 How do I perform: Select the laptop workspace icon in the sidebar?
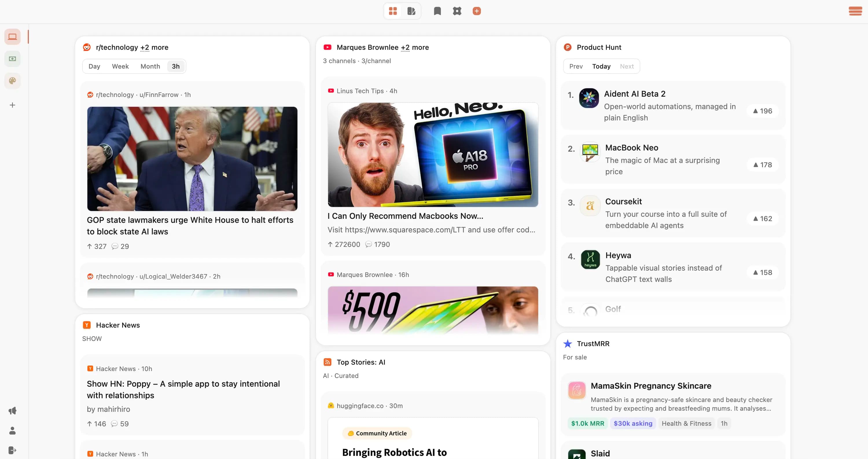click(12, 36)
